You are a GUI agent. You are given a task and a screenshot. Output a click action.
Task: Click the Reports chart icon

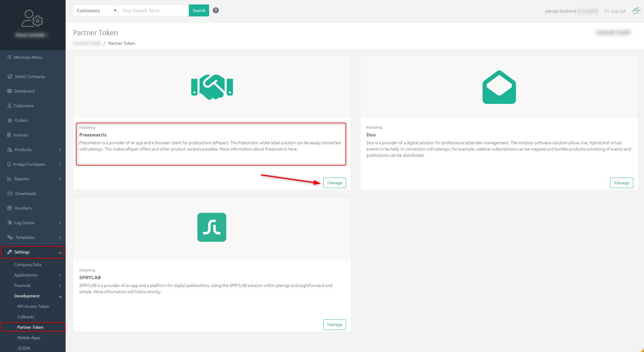pyautogui.click(x=9, y=179)
